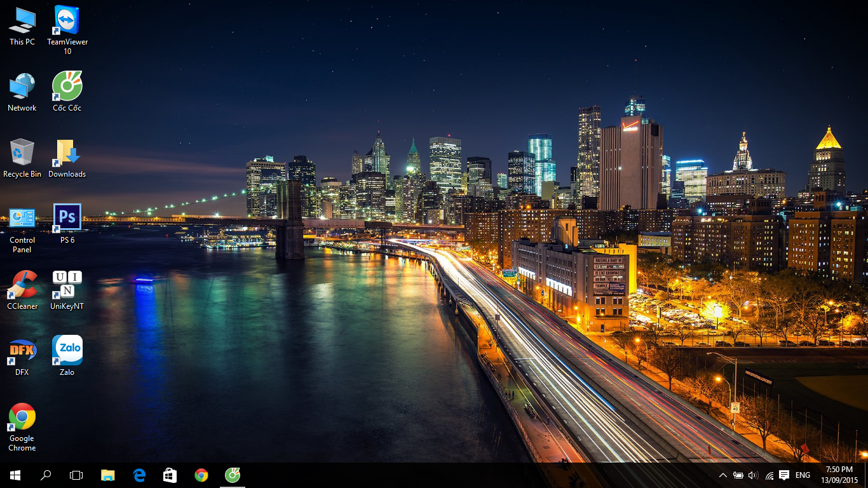Image resolution: width=868 pixels, height=488 pixels.
Task: Select the TeamViewer 10 shortcut
Action: [x=67, y=30]
